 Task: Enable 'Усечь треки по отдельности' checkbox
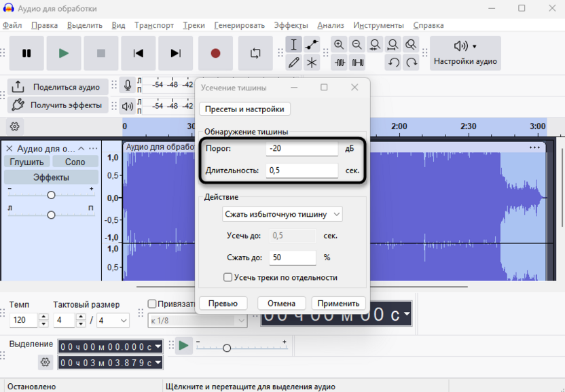[228, 277]
